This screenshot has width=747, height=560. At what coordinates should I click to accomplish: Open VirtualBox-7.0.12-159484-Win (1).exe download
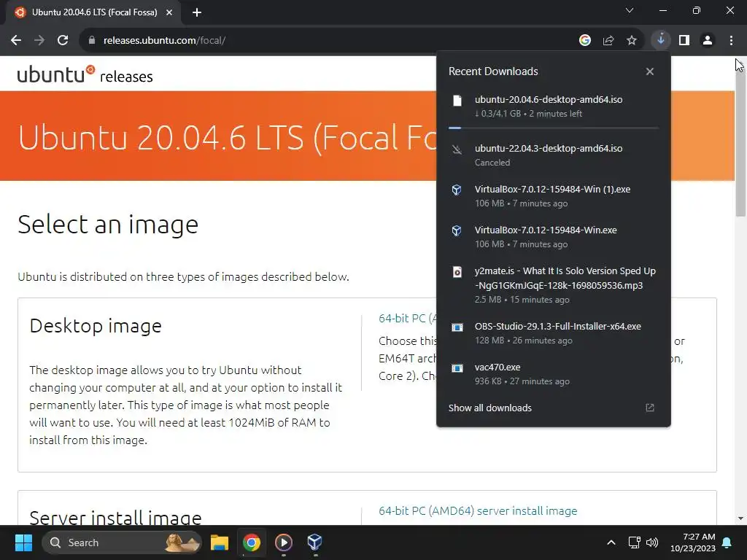point(554,195)
